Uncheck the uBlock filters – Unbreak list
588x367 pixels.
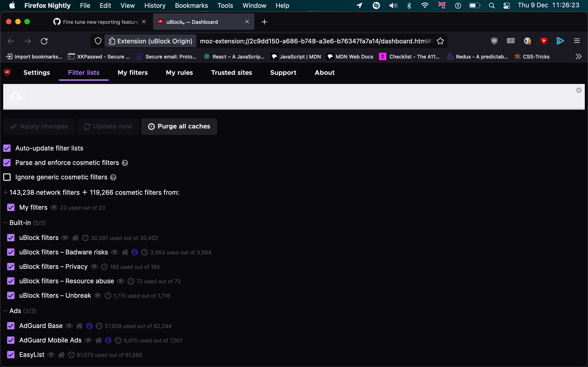(11, 295)
